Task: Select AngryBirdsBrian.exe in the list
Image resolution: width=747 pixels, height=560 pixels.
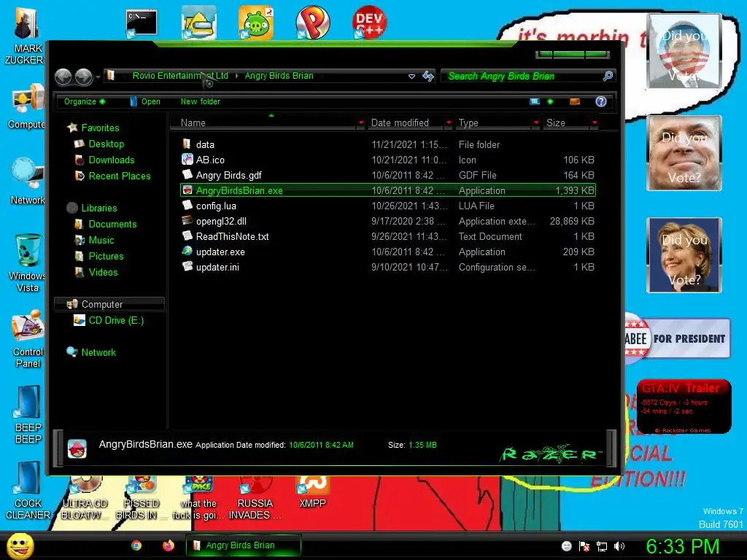Action: point(388,190)
